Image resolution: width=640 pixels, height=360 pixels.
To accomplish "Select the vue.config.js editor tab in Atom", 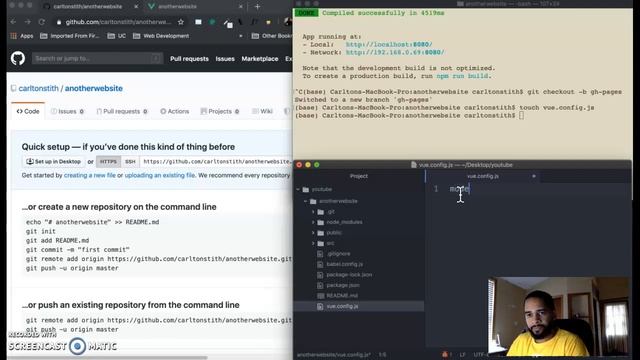I will coord(483,176).
